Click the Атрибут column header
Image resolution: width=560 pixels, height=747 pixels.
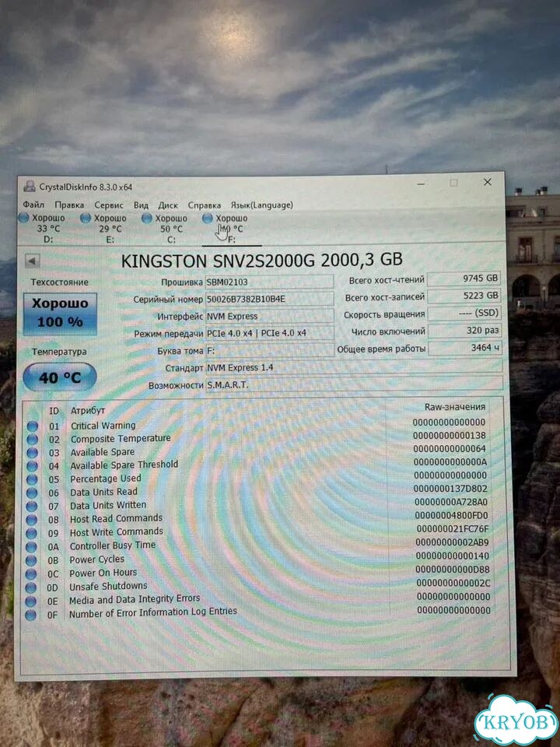[x=88, y=410]
